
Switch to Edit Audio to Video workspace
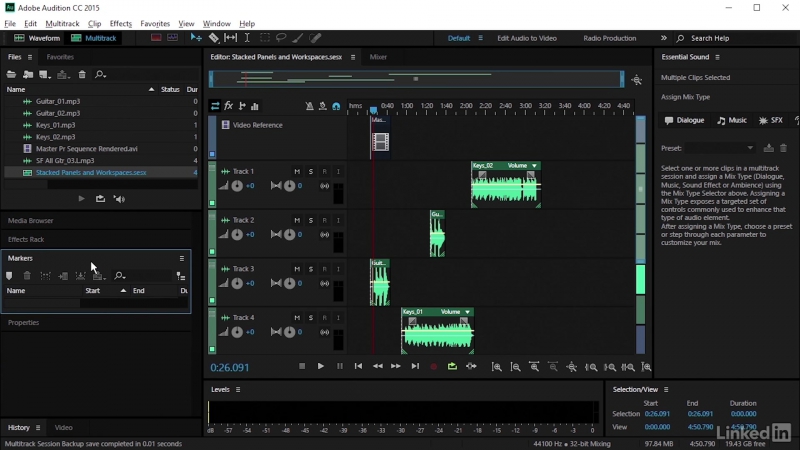click(x=527, y=38)
